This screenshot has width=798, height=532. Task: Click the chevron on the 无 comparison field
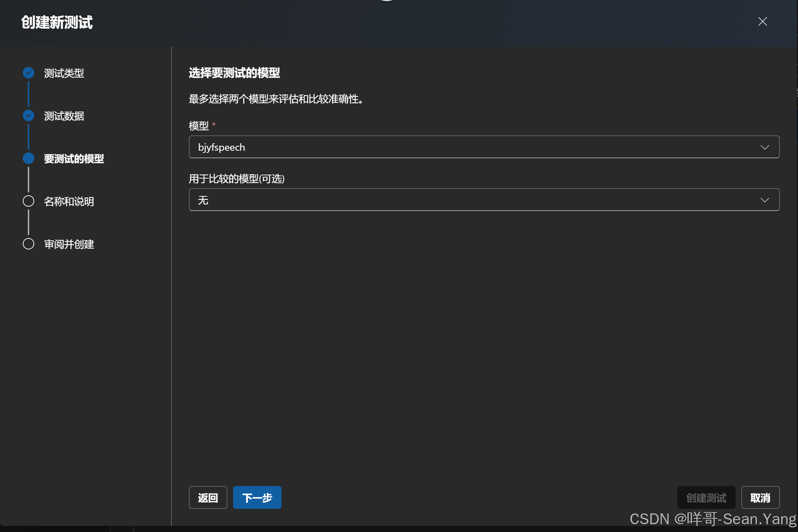[x=765, y=200]
